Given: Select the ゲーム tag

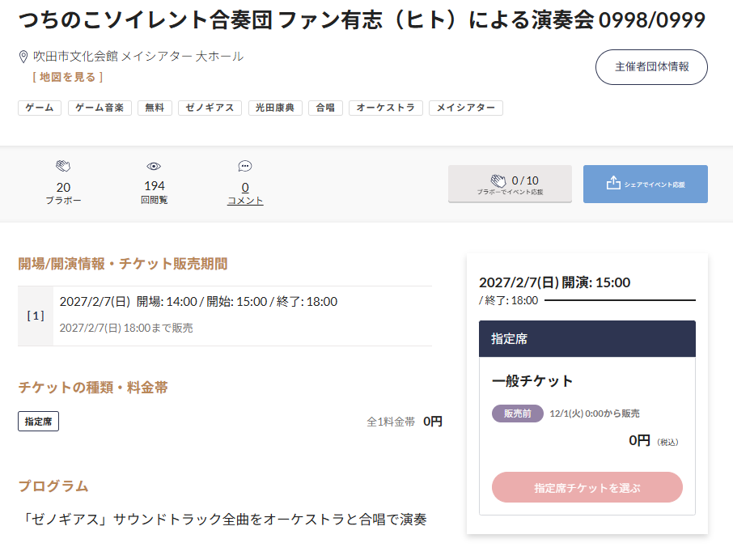Looking at the screenshot, I should point(40,108).
